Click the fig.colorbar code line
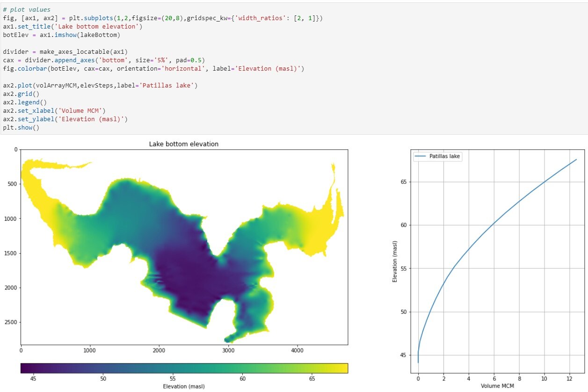Screen dimensions: 588x392 click(x=153, y=68)
